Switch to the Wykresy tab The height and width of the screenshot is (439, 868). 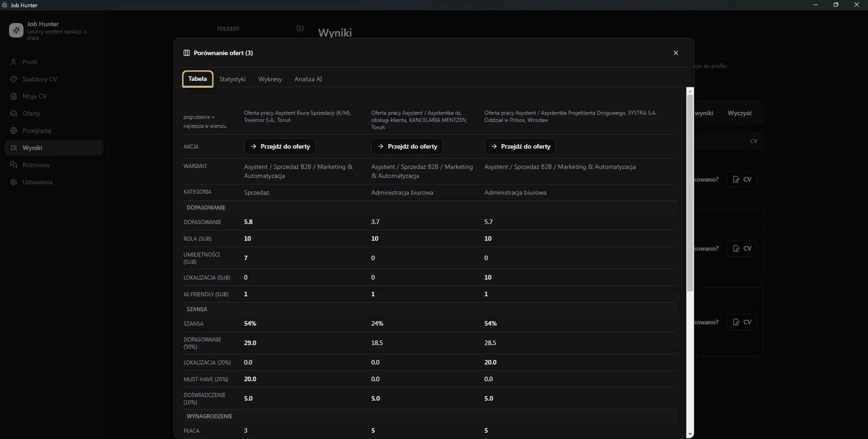click(270, 79)
